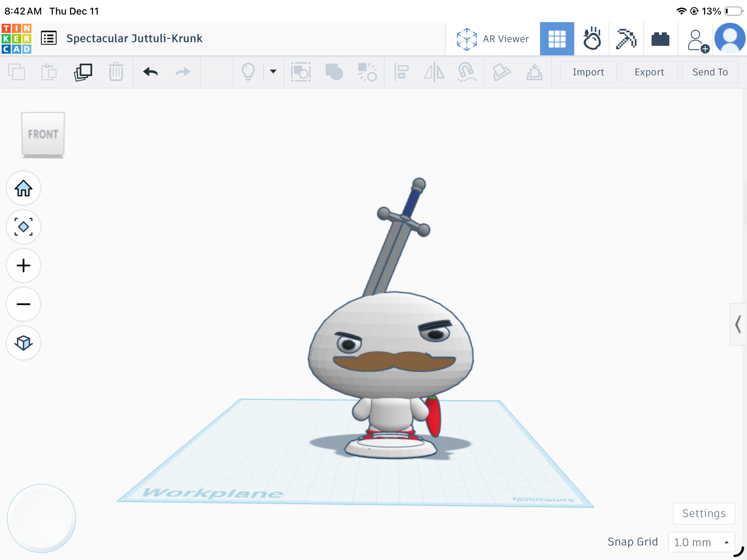Toggle show all lightbulb
Screen dimensions: 747x560
point(248,72)
